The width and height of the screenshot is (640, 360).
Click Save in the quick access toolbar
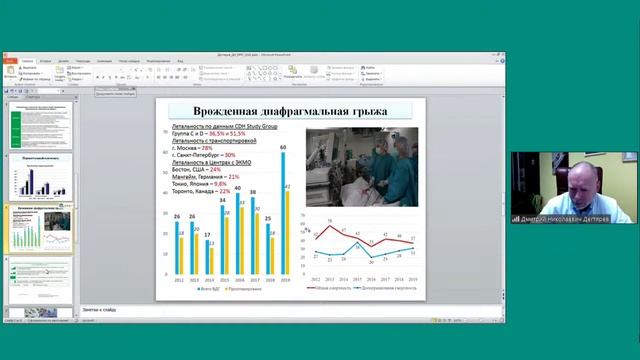pyautogui.click(x=7, y=91)
